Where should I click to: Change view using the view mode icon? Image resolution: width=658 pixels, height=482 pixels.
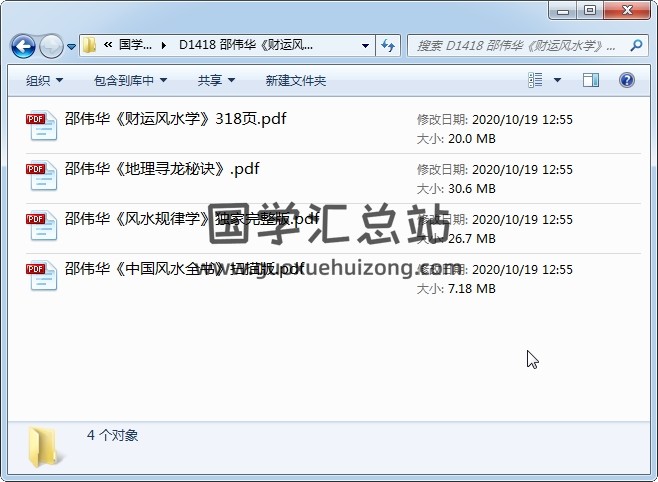535,80
